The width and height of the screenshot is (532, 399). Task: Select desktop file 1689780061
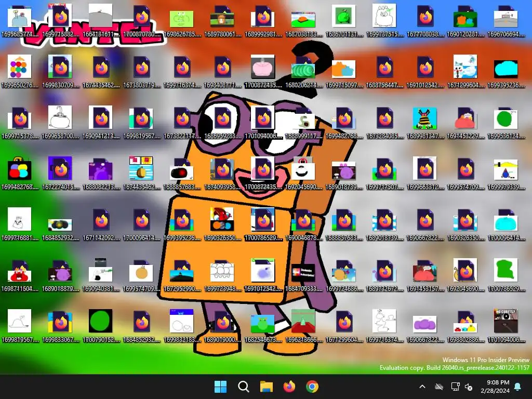pyautogui.click(x=222, y=21)
